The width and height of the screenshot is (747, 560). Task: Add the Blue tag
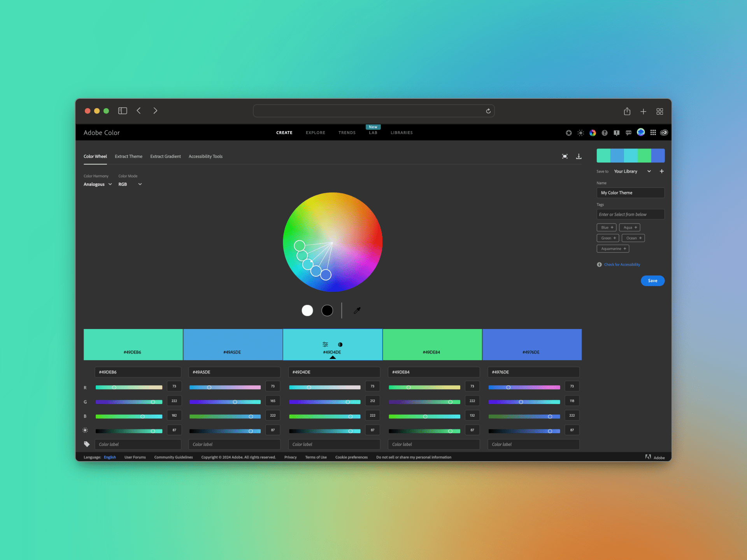pos(607,227)
